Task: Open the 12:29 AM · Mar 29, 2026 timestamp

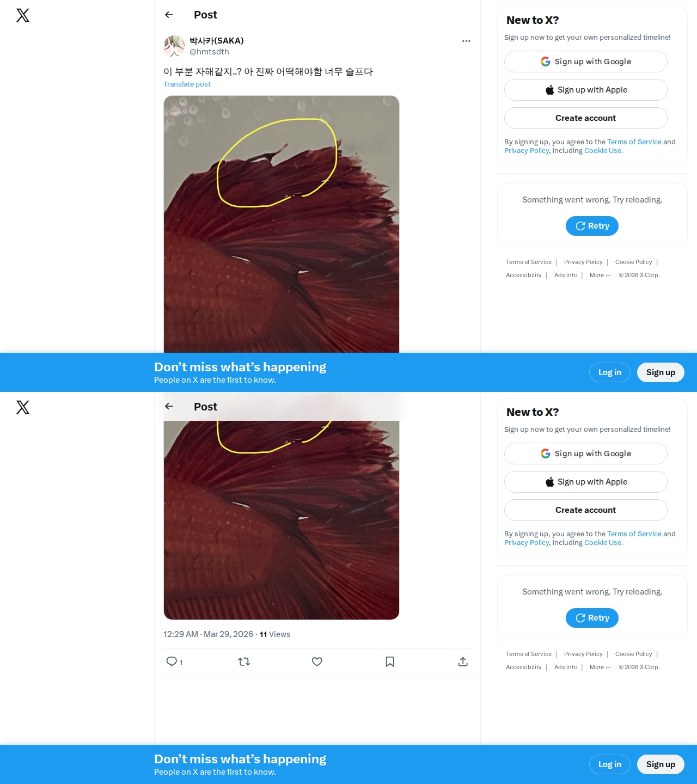Action: pyautogui.click(x=208, y=634)
